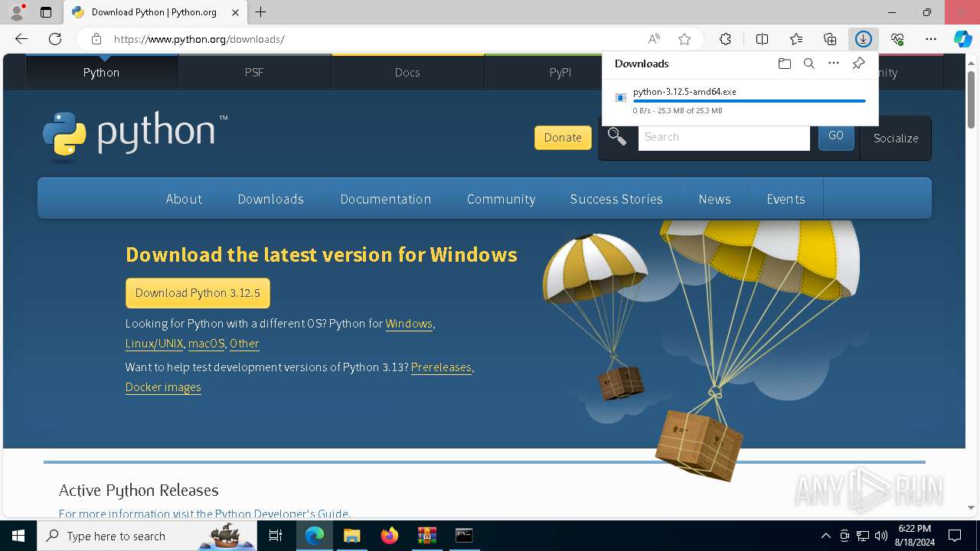Show hidden system tray icons
Viewport: 980px width, 551px height.
click(825, 536)
